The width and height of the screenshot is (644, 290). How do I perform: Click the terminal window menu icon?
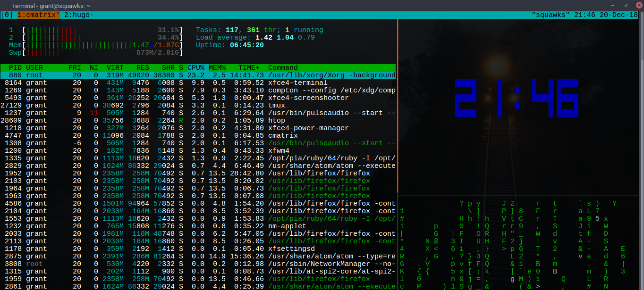click(x=5, y=5)
